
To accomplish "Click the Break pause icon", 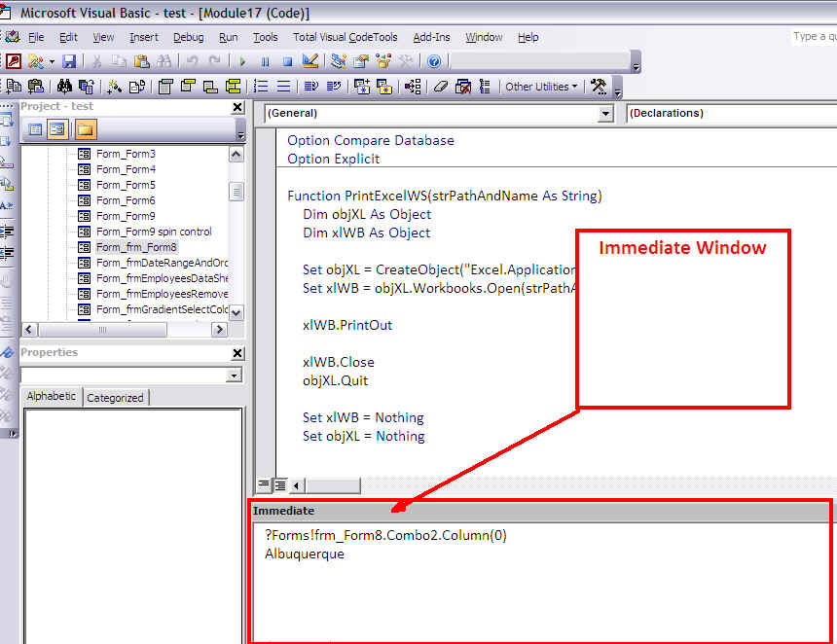I will pyautogui.click(x=266, y=62).
